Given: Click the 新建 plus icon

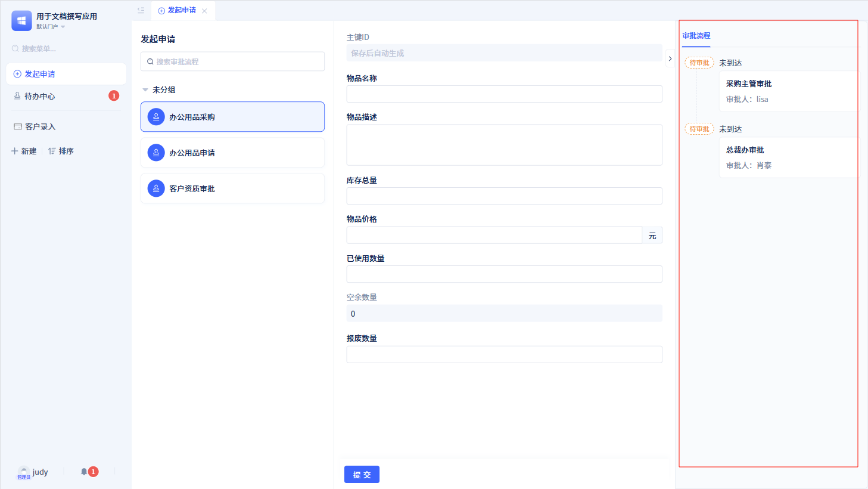Looking at the screenshot, I should click(15, 151).
